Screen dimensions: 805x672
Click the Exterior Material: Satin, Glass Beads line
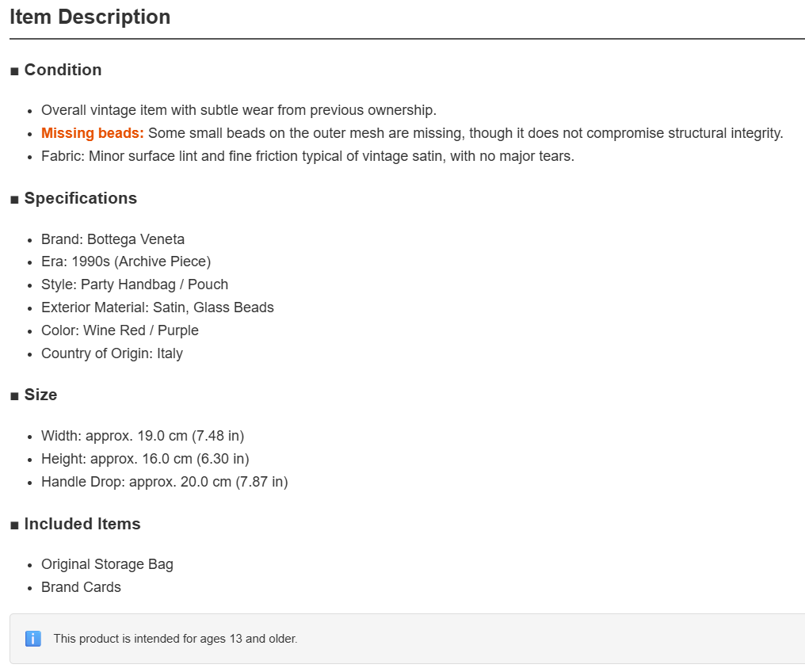pyautogui.click(x=158, y=307)
